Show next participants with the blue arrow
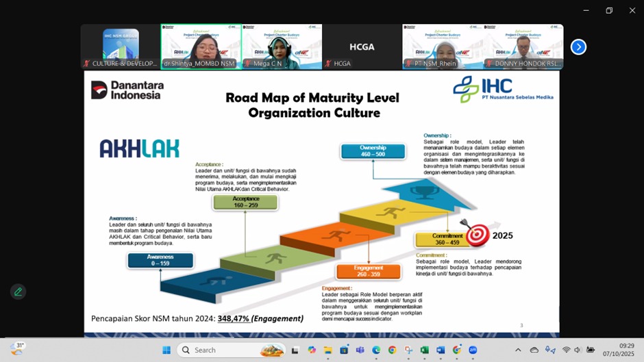The width and height of the screenshot is (644, 362). click(x=578, y=47)
